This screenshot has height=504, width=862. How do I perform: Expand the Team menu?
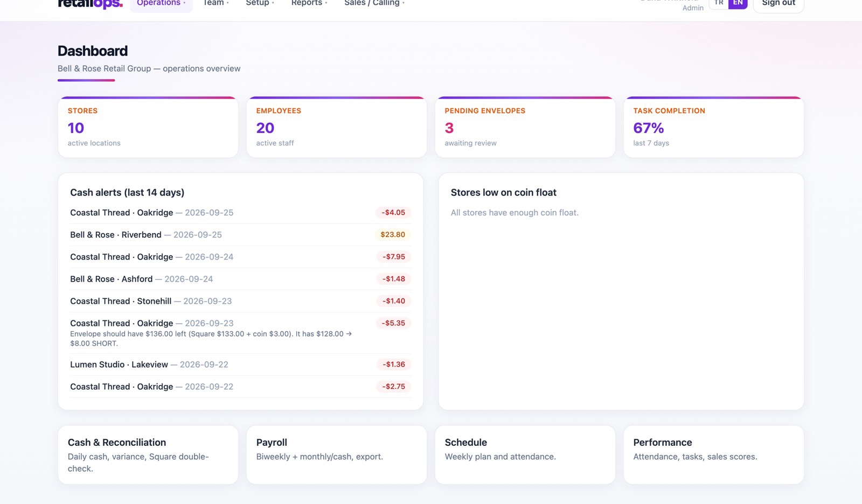pyautogui.click(x=215, y=3)
